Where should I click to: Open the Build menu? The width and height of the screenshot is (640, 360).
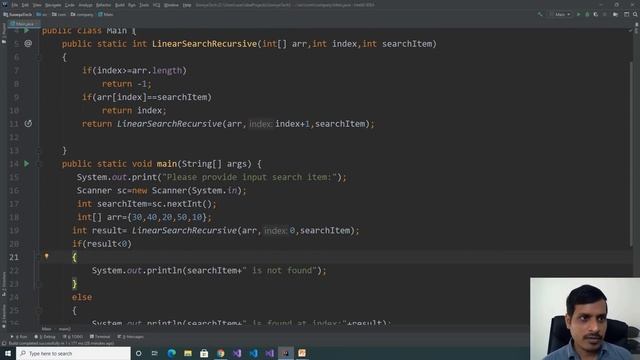click(x=120, y=5)
